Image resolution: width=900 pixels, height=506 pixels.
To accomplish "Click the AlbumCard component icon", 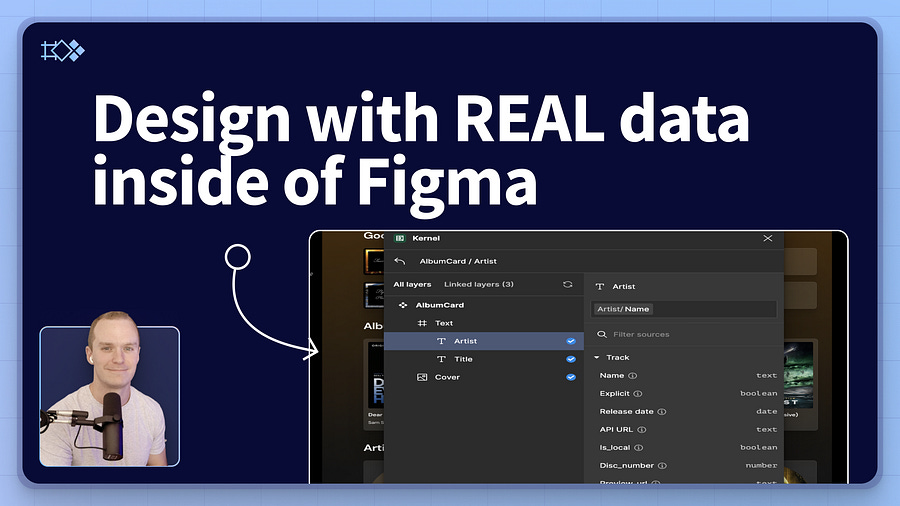I will pos(403,305).
